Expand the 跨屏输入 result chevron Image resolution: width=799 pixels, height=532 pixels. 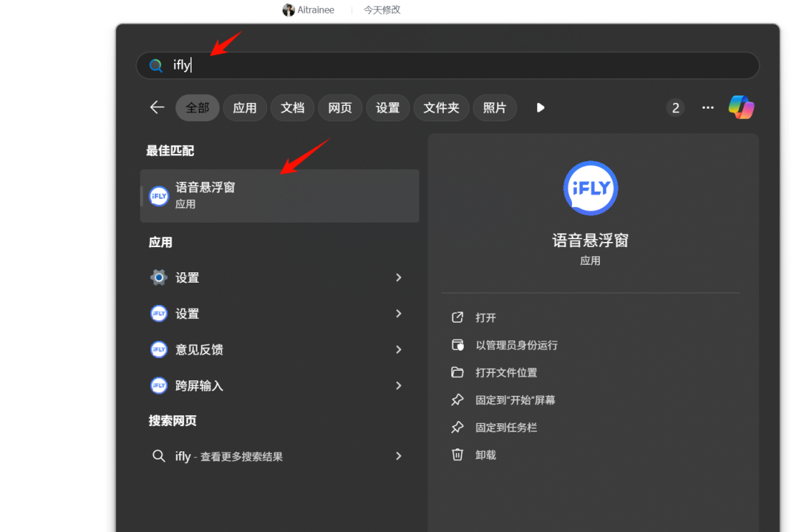click(x=399, y=385)
